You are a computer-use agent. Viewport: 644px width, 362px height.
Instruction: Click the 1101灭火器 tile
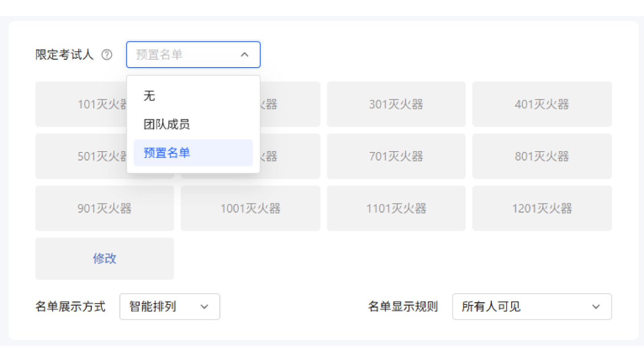(x=396, y=208)
